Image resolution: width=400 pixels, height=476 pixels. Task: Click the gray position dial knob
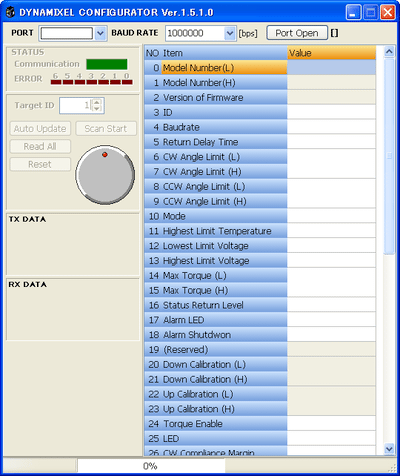coord(105,175)
